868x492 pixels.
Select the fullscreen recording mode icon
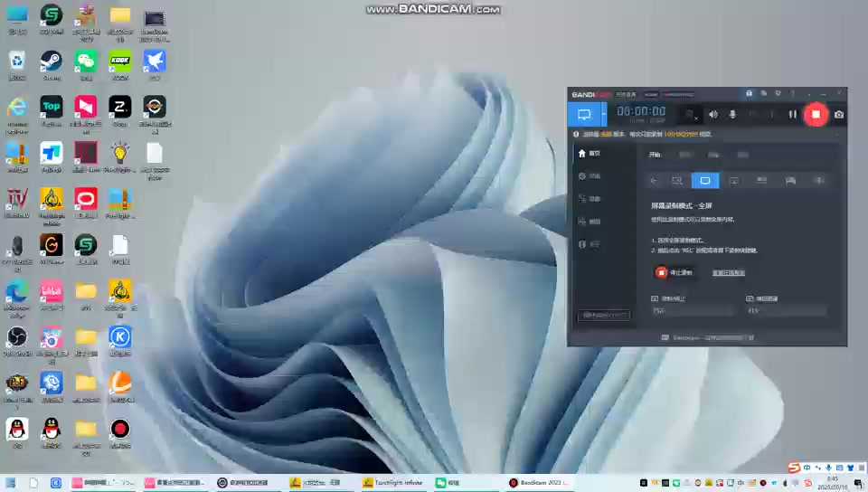pos(704,181)
